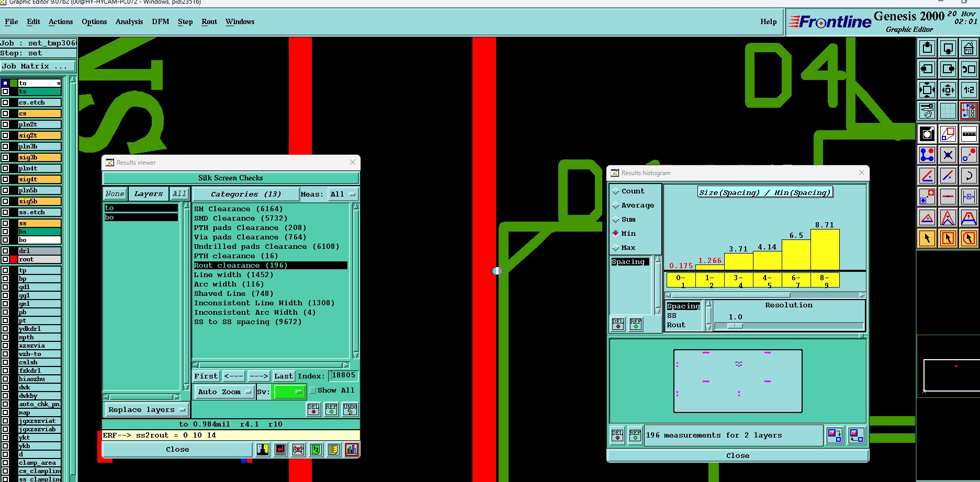980x482 pixels.
Task: Click the red-highlighted traffic light snap icon
Action: 969,111
